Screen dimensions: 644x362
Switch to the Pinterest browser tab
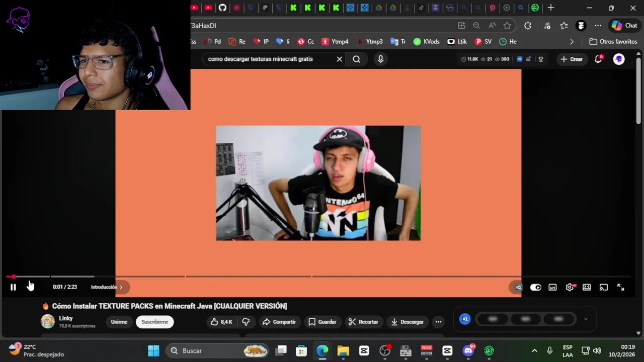pos(492,8)
